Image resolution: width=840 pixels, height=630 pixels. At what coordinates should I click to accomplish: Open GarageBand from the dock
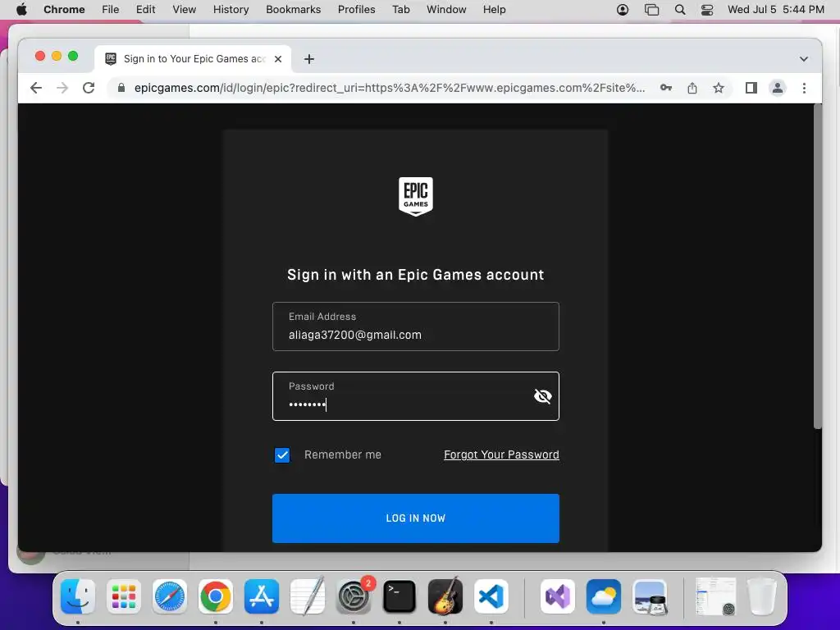coord(445,596)
